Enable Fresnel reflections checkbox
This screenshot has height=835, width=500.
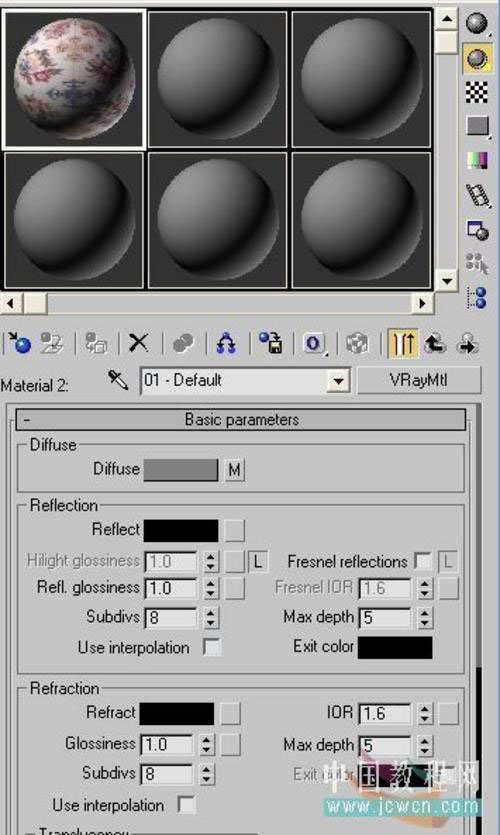[x=423, y=561]
